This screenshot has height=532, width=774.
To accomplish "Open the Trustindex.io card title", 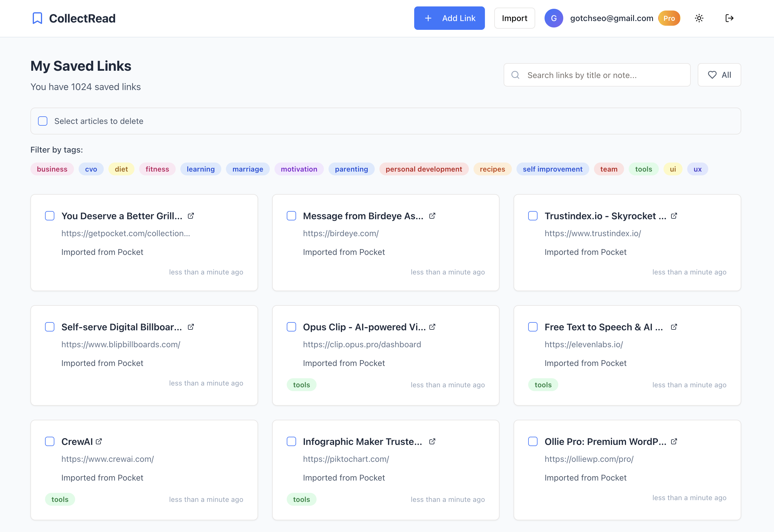I will tap(605, 216).
